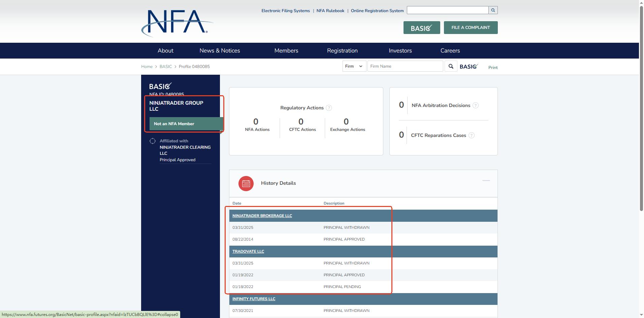Image resolution: width=644 pixels, height=318 pixels.
Task: Click the page vertical scrollbar
Action: 641,108
